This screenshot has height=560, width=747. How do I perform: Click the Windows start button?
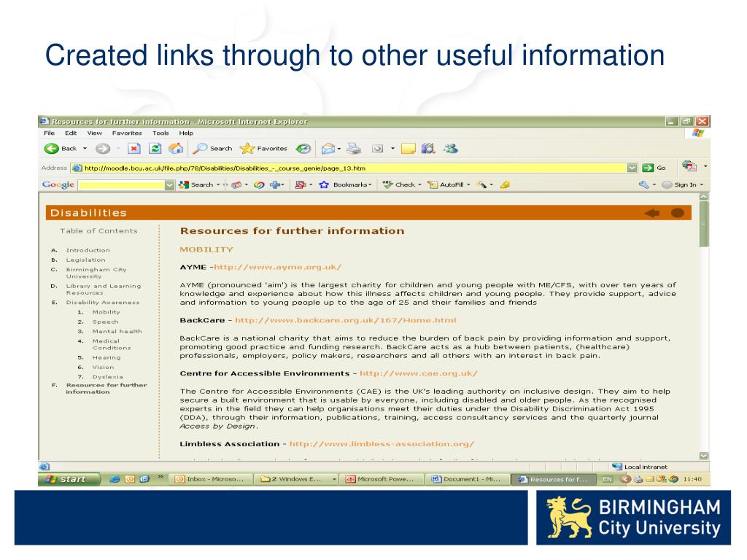69,479
